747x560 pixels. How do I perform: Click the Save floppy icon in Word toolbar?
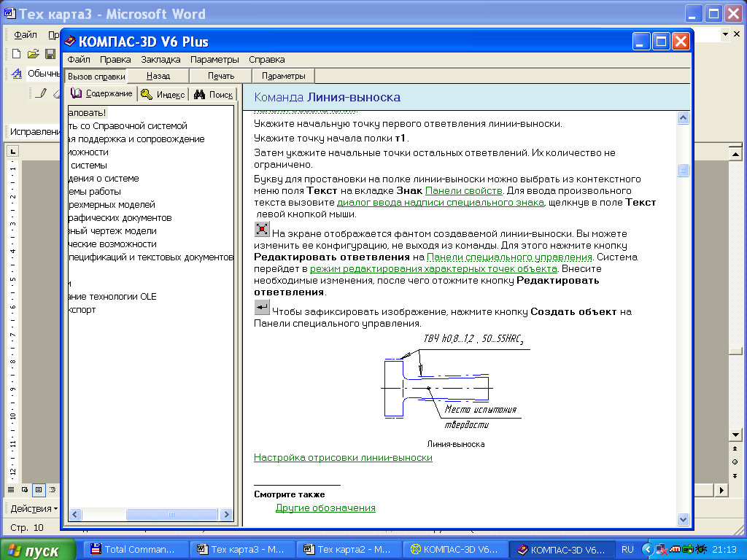50,54
